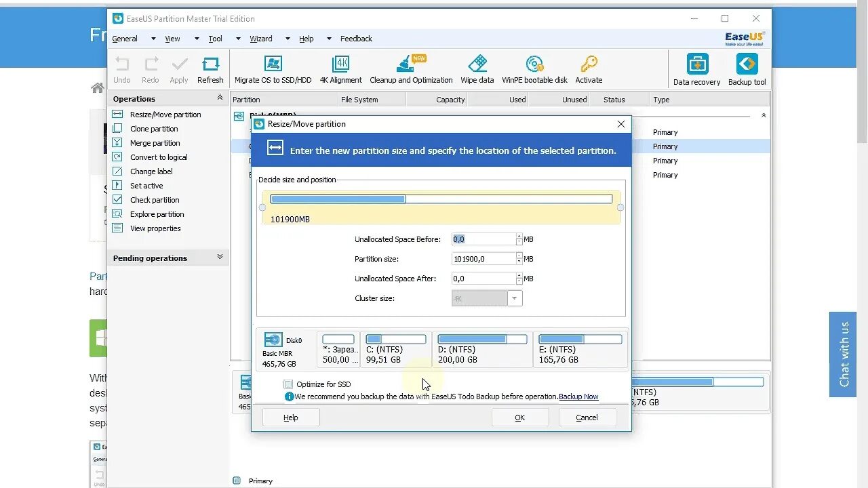The width and height of the screenshot is (868, 488).
Task: Click the dialog Help button
Action: (x=291, y=418)
